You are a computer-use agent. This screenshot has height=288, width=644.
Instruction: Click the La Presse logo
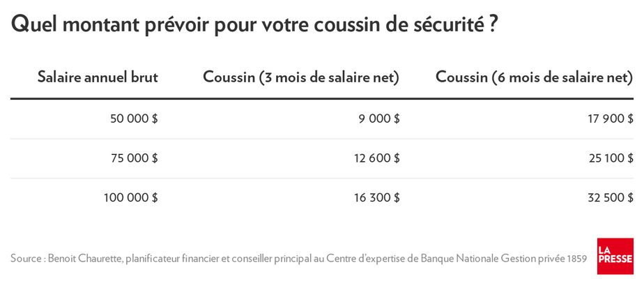click(615, 256)
